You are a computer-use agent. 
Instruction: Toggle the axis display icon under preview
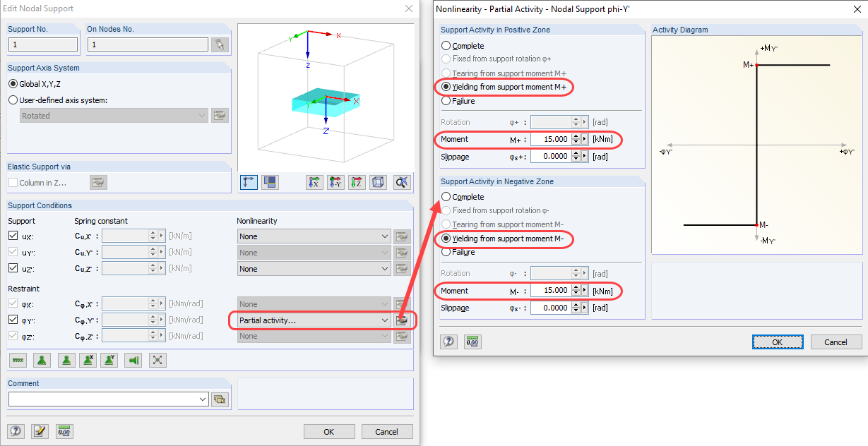[249, 182]
